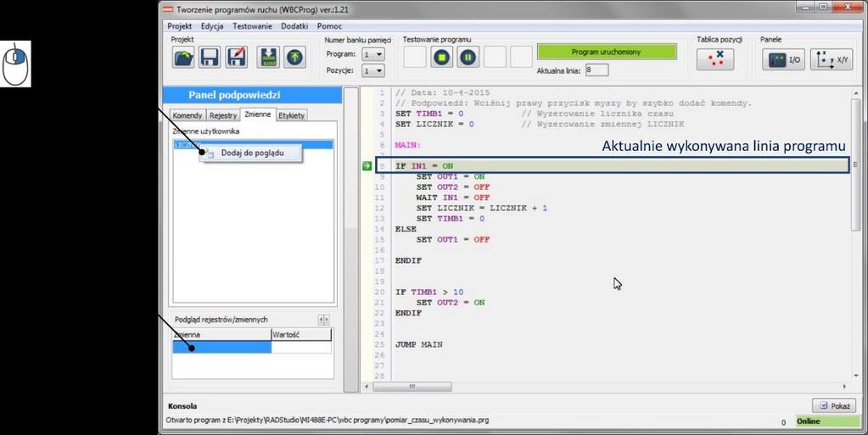Open the Pozycje bank number dropdown
This screenshot has height=435, width=868.
tap(372, 70)
